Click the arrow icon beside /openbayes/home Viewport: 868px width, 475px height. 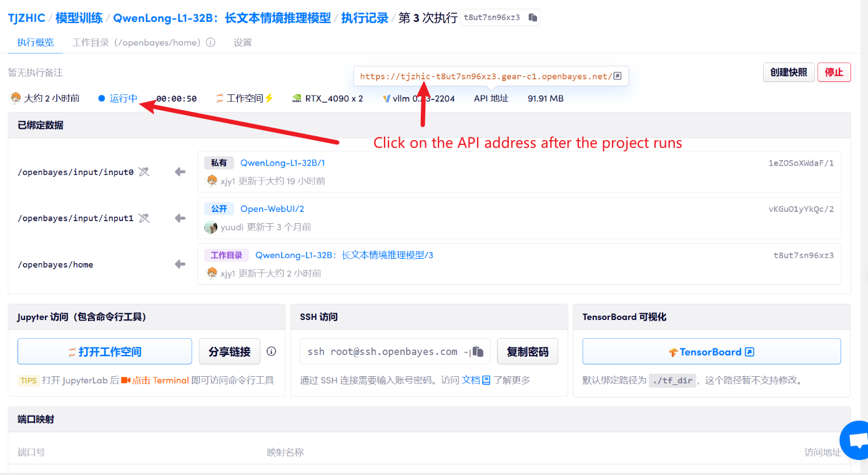tap(180, 264)
